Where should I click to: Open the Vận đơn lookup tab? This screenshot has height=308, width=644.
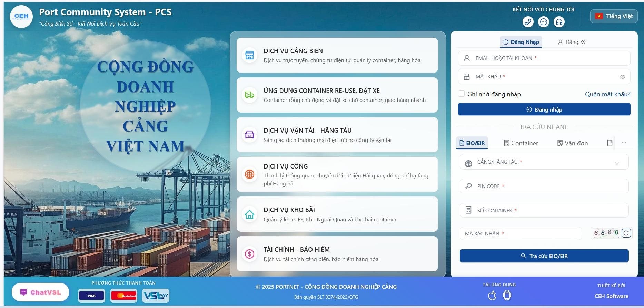[573, 143]
